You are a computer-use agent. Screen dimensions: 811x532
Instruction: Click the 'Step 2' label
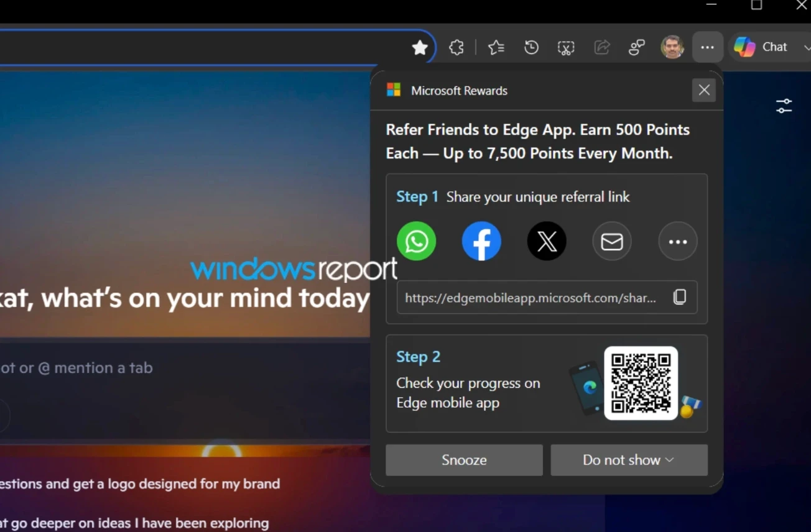click(x=418, y=357)
